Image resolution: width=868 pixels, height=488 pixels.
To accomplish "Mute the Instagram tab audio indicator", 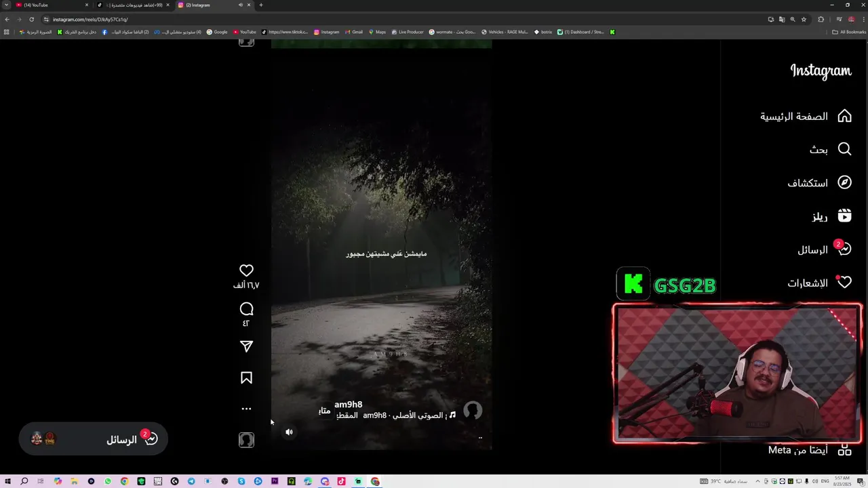I will coord(240,5).
